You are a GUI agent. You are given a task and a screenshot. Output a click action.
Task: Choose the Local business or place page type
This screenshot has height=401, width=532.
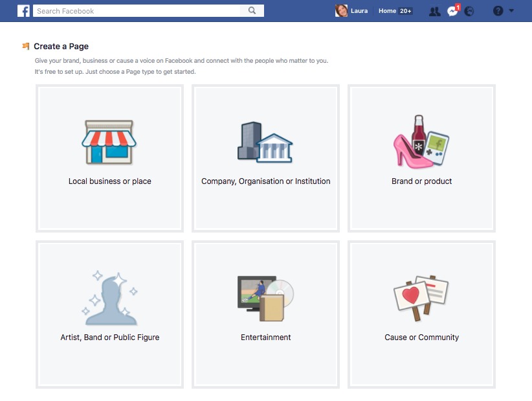pos(109,158)
